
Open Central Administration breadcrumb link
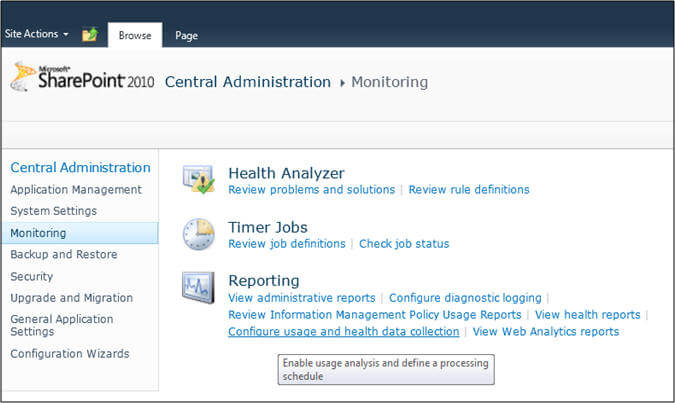tap(248, 82)
